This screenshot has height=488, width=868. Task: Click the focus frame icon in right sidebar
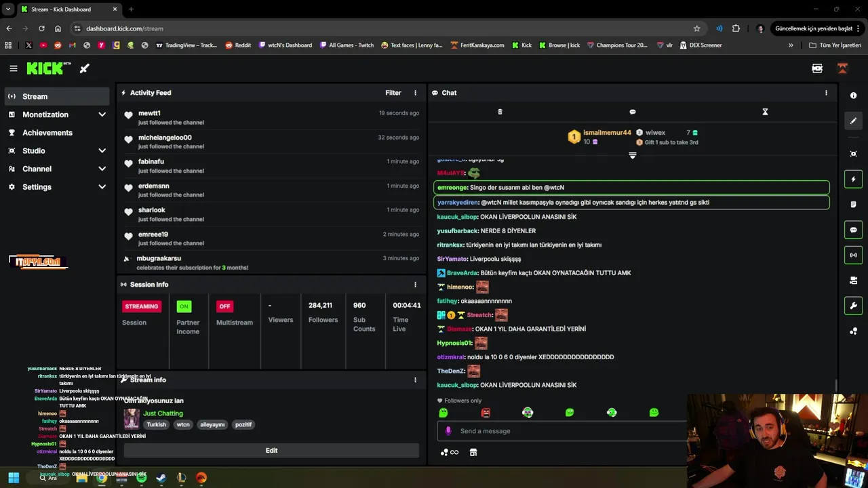coord(853,154)
